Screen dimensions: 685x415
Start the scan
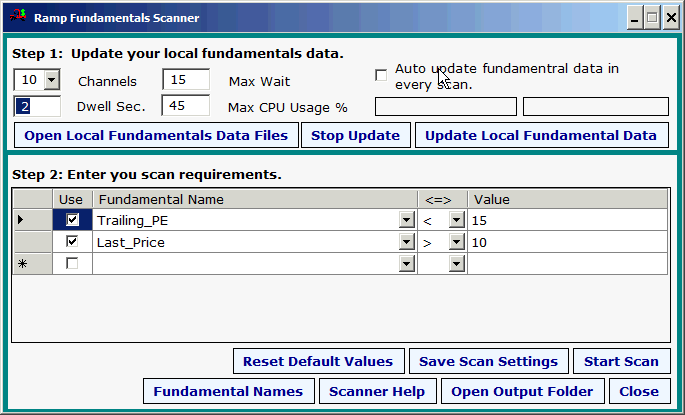click(621, 361)
